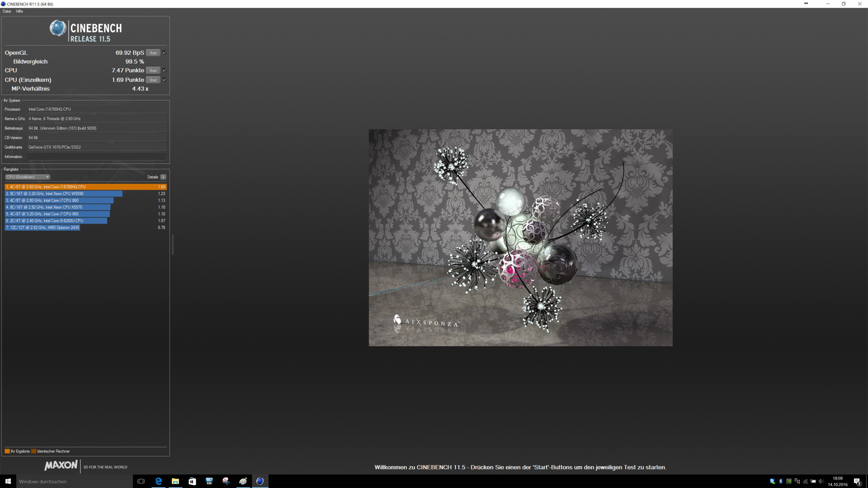Open the Hilfe menu

pos(19,11)
